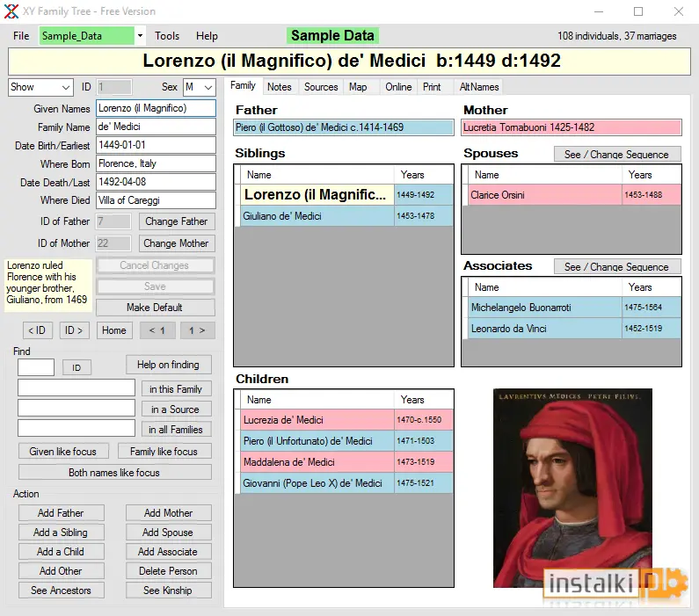Switch to the Notes tab

(279, 87)
